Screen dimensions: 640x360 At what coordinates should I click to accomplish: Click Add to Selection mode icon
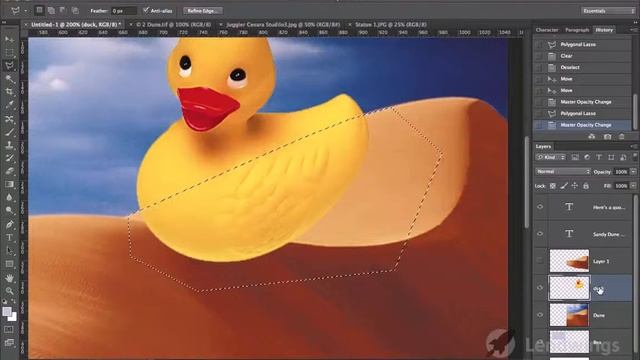(x=51, y=11)
